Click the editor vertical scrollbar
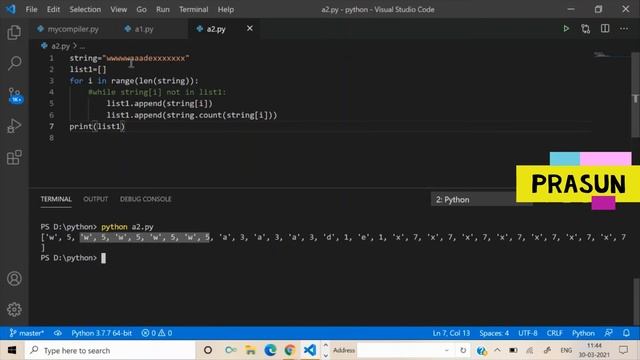 click(x=636, y=94)
